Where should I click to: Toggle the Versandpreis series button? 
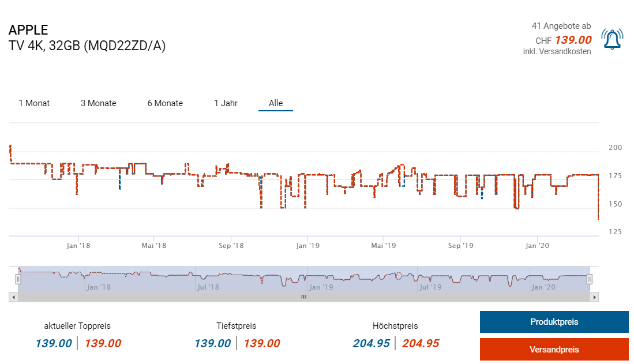pyautogui.click(x=554, y=349)
